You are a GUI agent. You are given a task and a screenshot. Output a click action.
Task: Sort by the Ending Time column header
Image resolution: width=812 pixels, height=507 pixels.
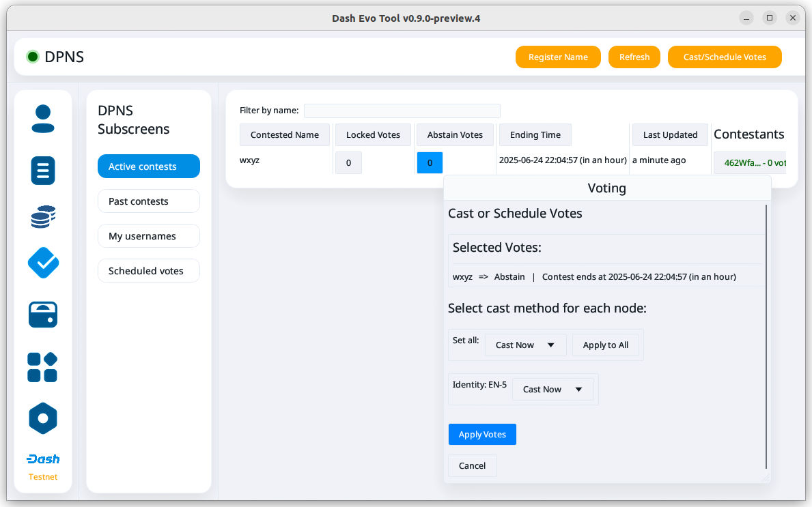[x=535, y=135]
